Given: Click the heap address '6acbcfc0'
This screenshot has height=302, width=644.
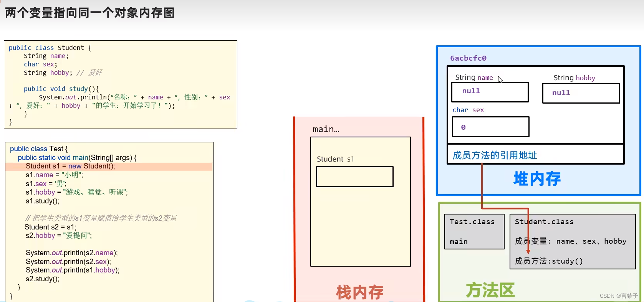Looking at the screenshot, I should click(468, 58).
